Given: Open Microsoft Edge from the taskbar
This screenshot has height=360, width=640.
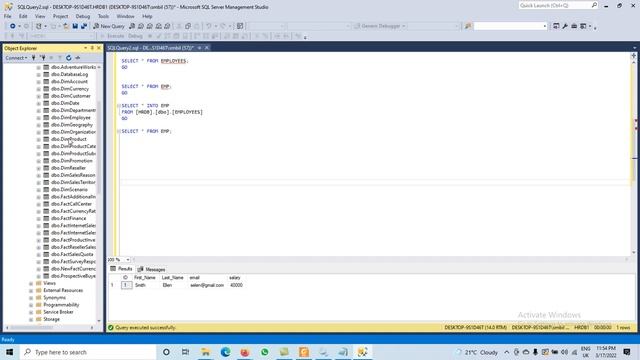Looking at the screenshot, I should coord(225,352).
